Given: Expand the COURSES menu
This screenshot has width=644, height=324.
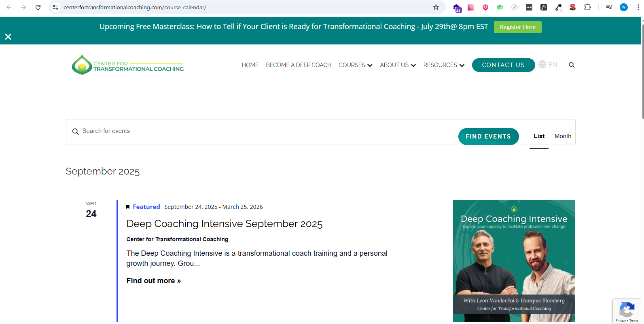Looking at the screenshot, I should click(x=355, y=65).
